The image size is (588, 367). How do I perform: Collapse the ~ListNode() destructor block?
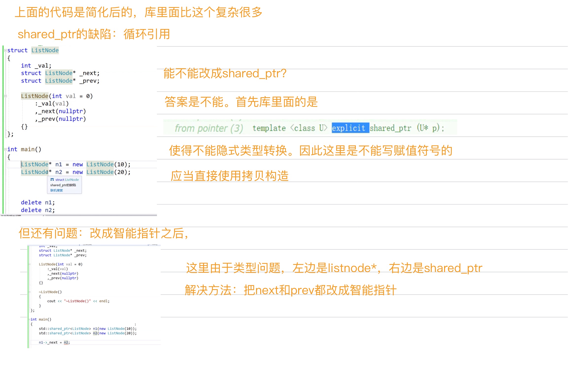[x=30, y=292]
